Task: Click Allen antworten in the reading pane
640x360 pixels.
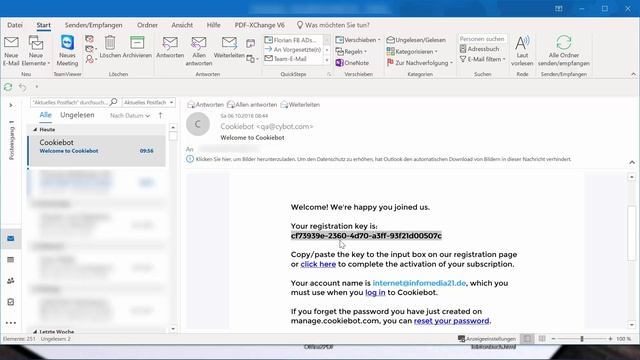Action: [x=252, y=104]
